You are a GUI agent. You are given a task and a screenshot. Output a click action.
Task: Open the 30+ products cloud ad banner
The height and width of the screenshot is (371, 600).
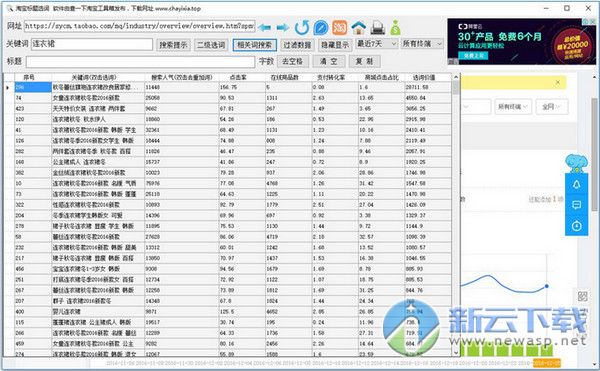(522, 41)
